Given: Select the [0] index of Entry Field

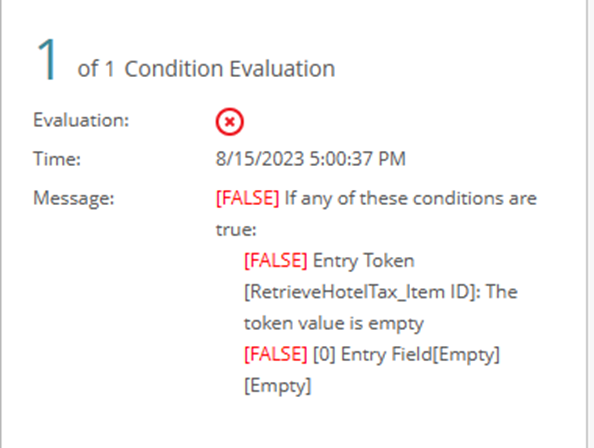Looking at the screenshot, I should (324, 354).
